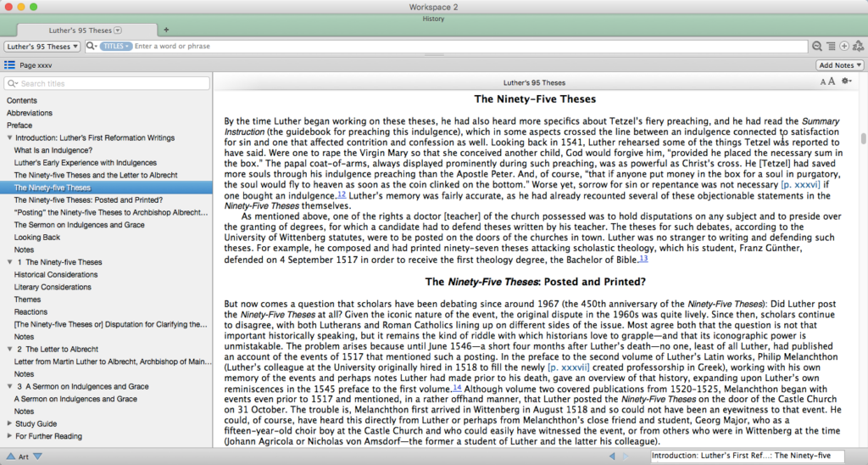Open the TITLES search field selector
This screenshot has width=868, height=465.
115,46
